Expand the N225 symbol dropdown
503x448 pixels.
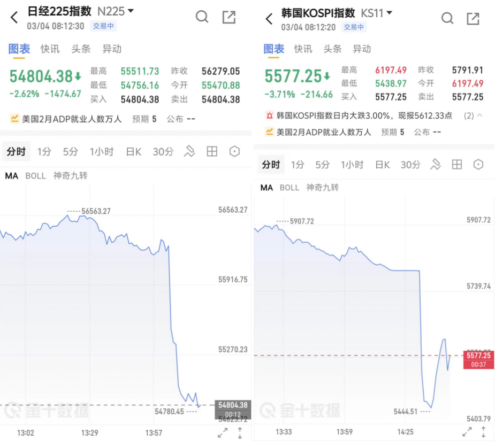point(131,11)
